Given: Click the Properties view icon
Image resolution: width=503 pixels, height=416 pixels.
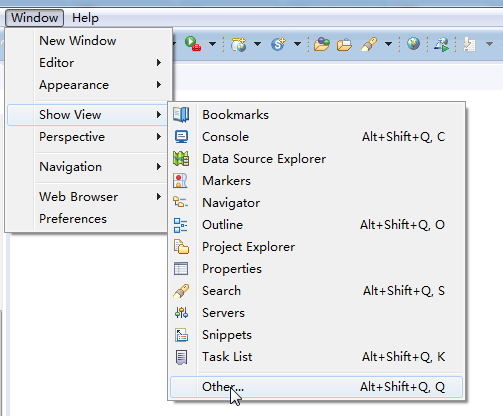Looking at the screenshot, I should click(x=181, y=269).
